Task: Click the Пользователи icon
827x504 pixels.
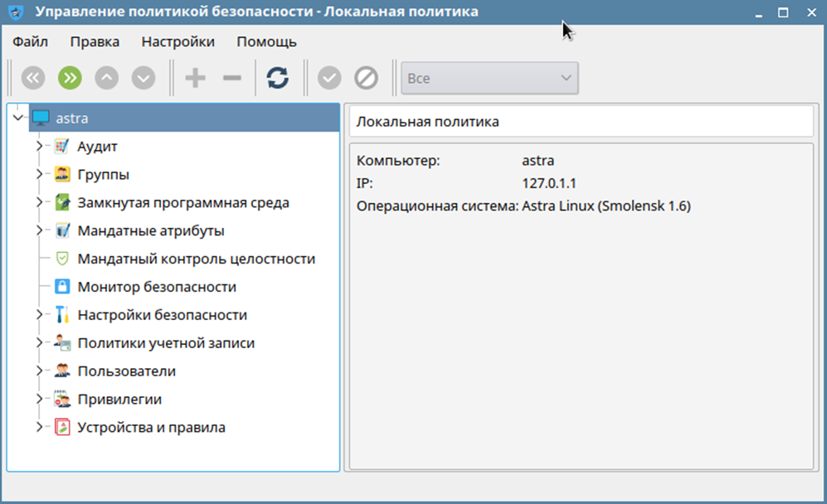Action: pyautogui.click(x=61, y=371)
